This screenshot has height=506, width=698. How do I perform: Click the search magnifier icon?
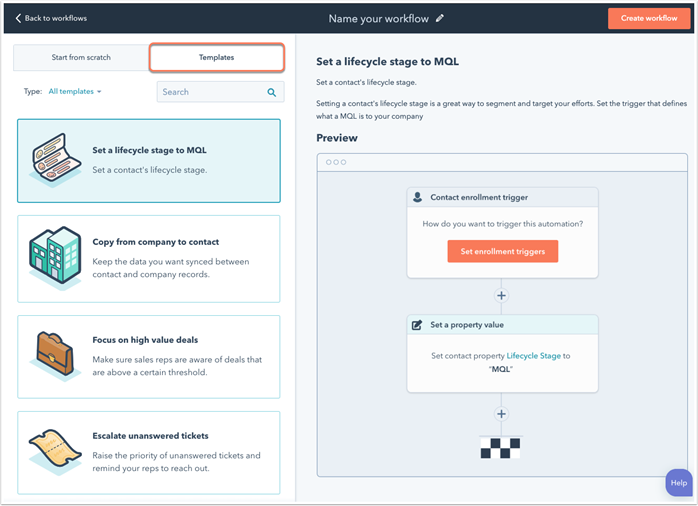[x=272, y=92]
